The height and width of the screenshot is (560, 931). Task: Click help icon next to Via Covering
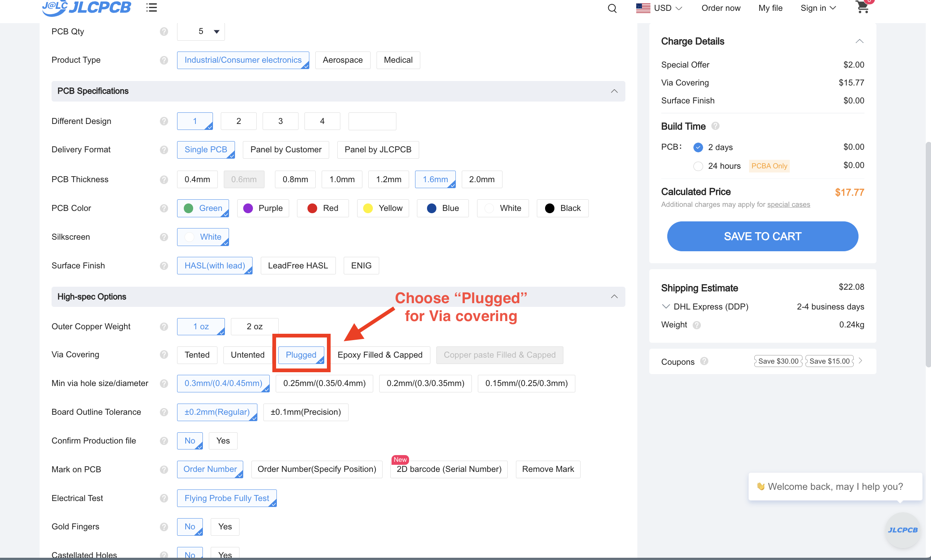[164, 355]
